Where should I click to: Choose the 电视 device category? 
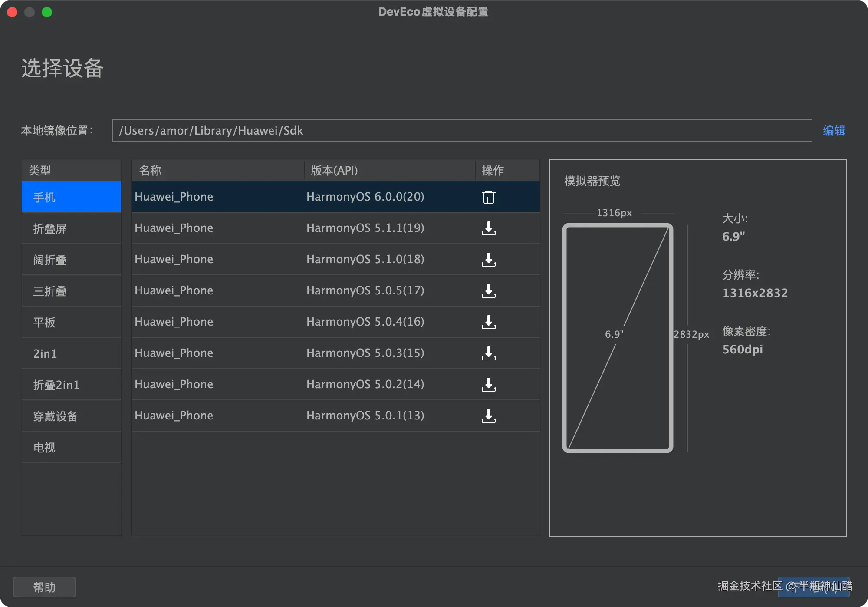tap(71, 447)
